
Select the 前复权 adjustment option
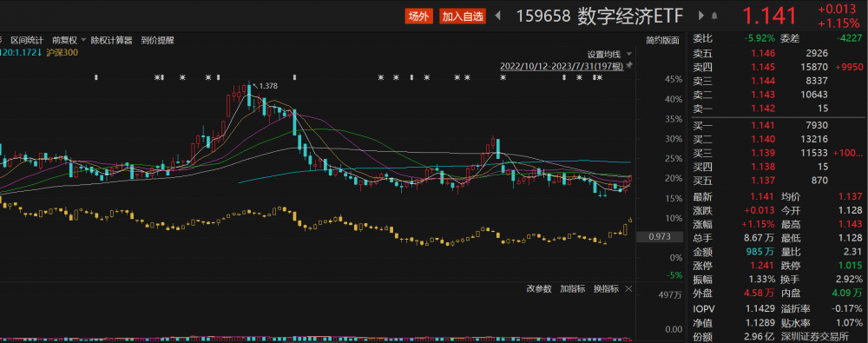pyautogui.click(x=65, y=40)
